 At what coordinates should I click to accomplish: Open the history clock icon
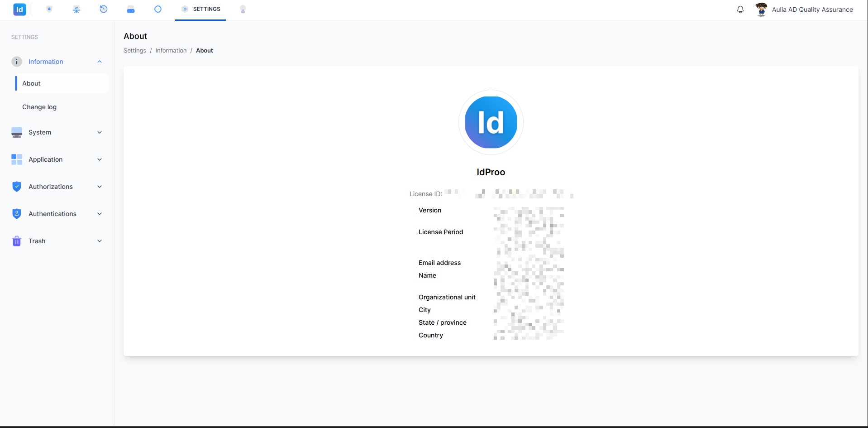pos(104,9)
